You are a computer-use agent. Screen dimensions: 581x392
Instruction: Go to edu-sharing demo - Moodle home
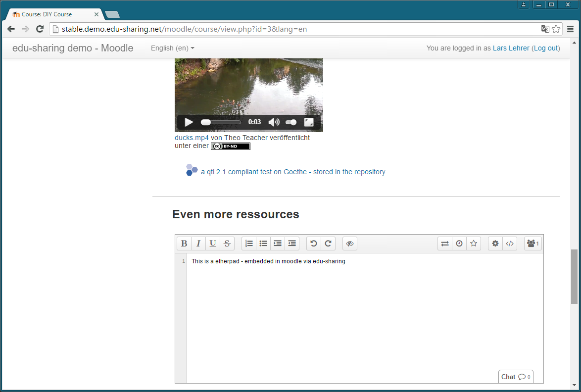coord(73,48)
